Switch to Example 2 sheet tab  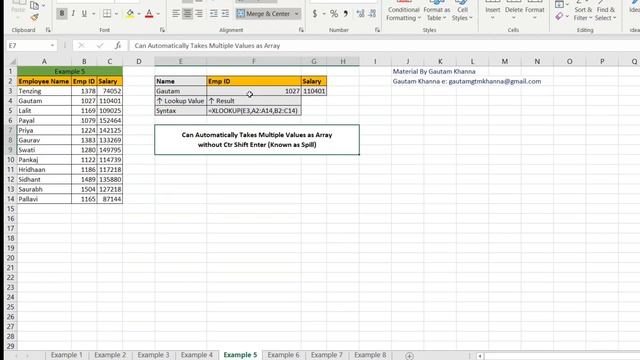click(x=110, y=355)
